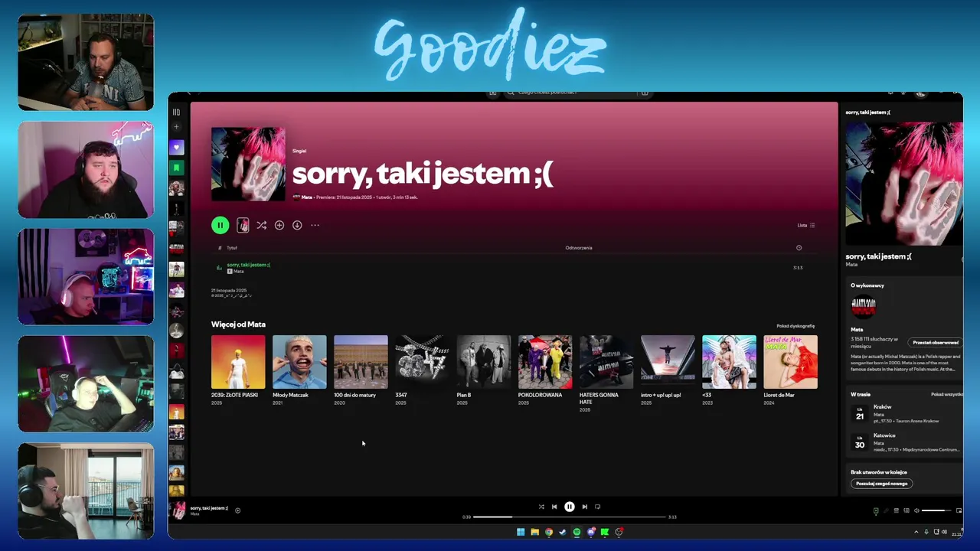Image resolution: width=980 pixels, height=551 pixels.
Task: Mute with the speaker volume icon
Action: [x=916, y=510]
